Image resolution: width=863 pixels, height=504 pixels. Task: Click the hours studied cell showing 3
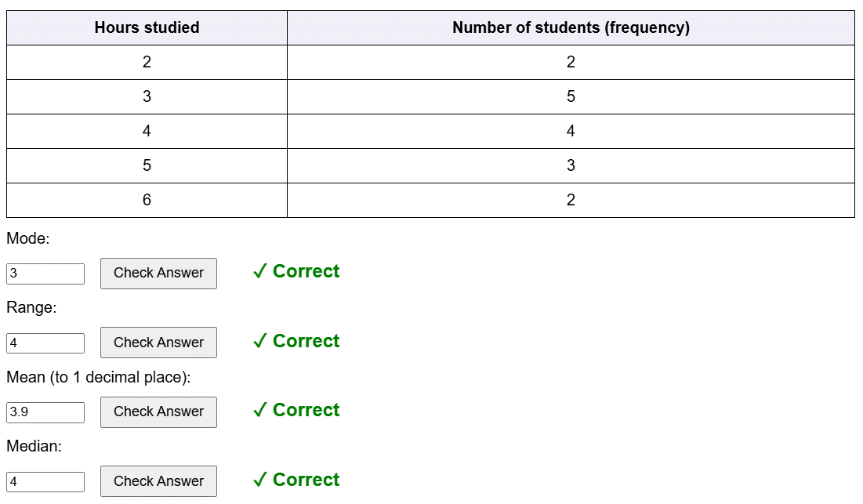tap(147, 96)
